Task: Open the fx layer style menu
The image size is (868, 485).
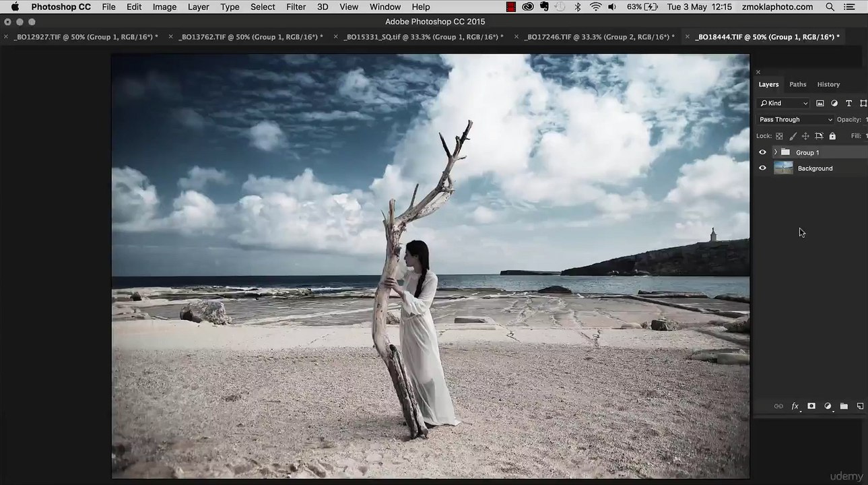Action: (795, 406)
